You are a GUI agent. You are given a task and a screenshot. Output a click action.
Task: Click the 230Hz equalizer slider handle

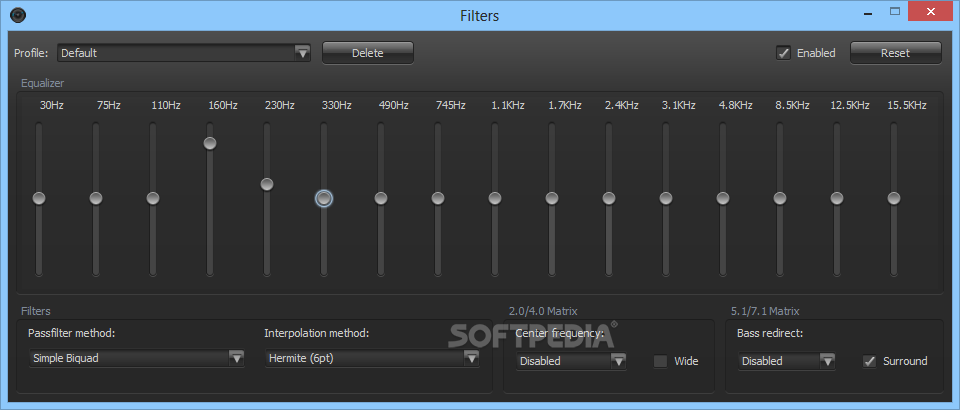pyautogui.click(x=267, y=184)
